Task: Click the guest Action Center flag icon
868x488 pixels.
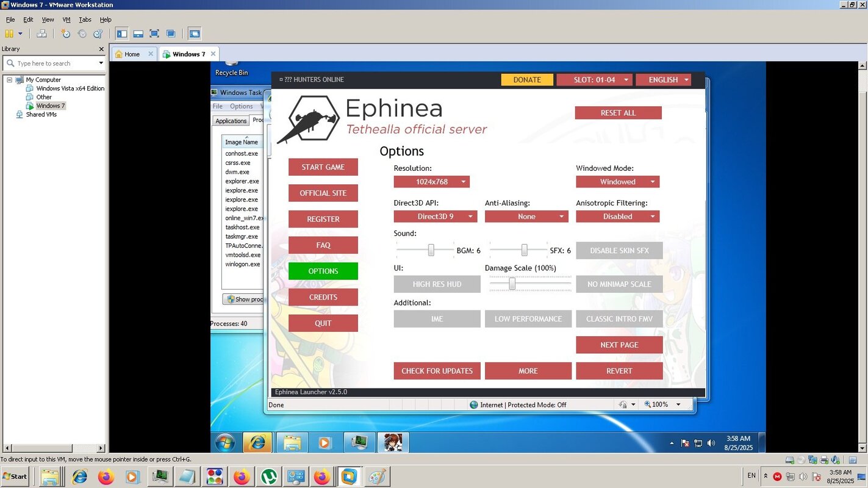Action: pyautogui.click(x=685, y=443)
